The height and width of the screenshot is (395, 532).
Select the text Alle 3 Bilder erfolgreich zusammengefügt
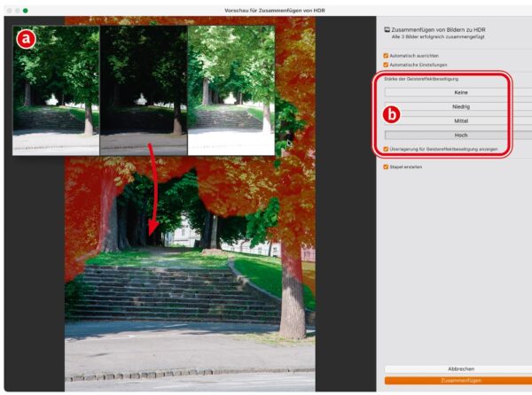click(438, 37)
